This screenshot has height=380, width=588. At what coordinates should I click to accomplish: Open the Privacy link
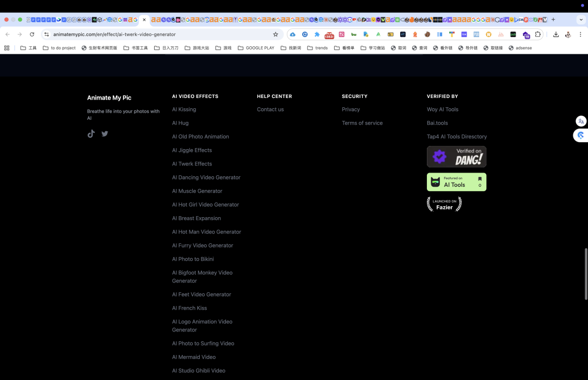(351, 109)
